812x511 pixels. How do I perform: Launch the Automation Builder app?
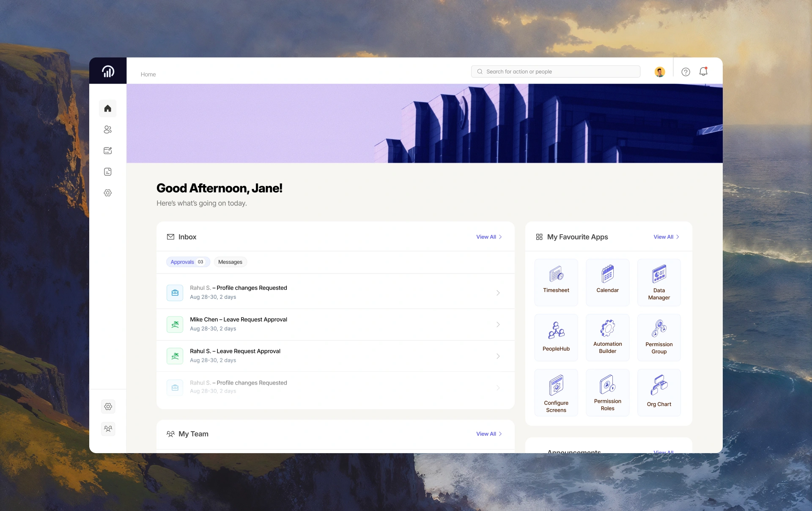click(x=607, y=337)
